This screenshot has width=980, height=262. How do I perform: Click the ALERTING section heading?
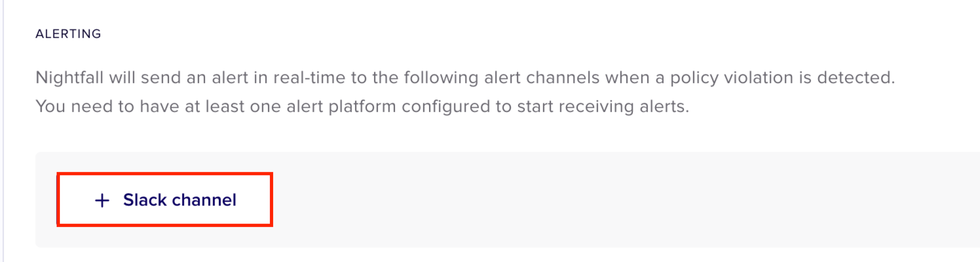point(68,34)
